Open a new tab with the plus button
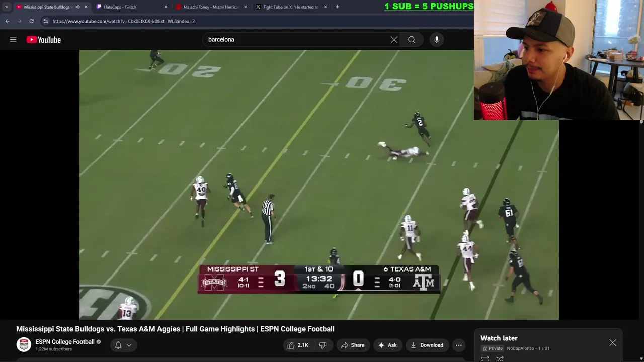Screen dimensions: 644x362 [337, 7]
